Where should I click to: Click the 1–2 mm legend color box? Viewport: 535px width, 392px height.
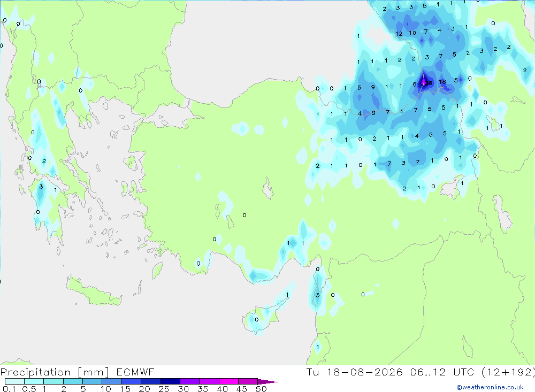tap(53, 381)
